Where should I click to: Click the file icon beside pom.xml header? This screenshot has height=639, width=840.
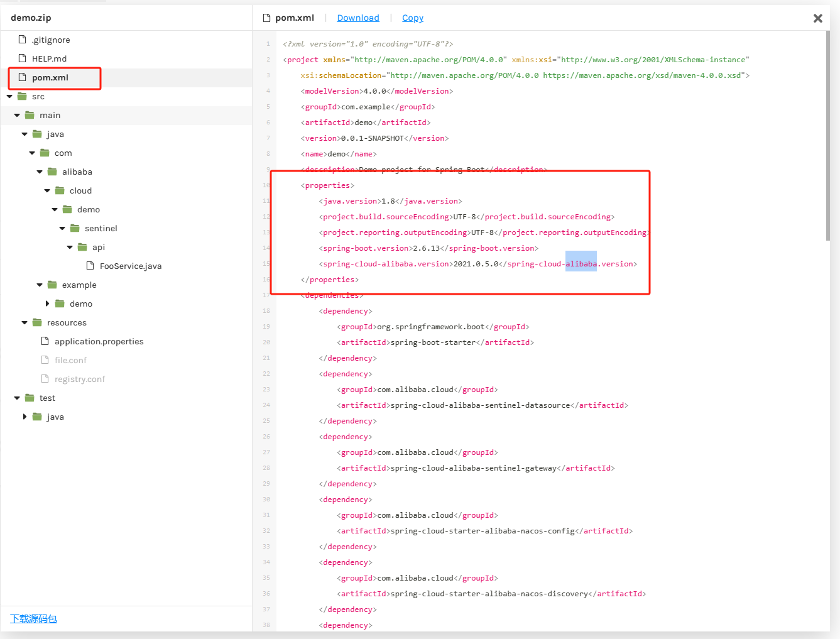[x=266, y=18]
